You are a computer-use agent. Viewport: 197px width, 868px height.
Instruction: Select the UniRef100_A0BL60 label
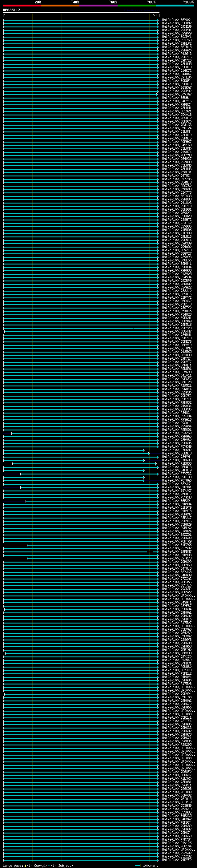point(177,528)
